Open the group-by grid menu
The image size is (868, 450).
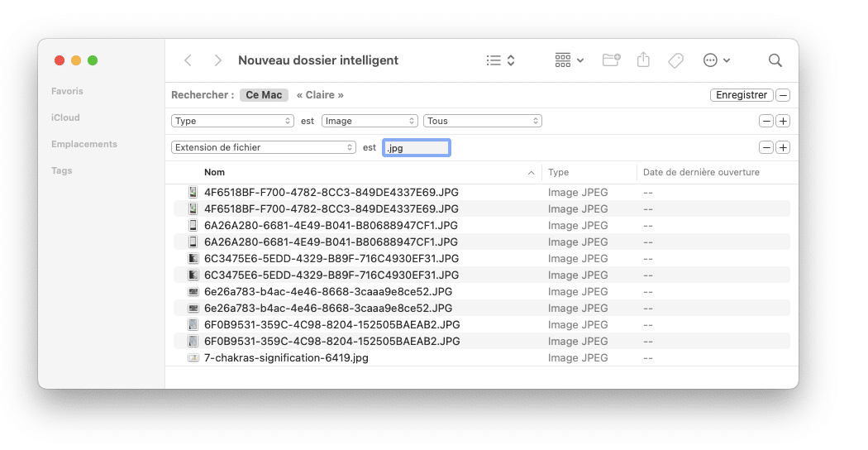click(x=569, y=60)
